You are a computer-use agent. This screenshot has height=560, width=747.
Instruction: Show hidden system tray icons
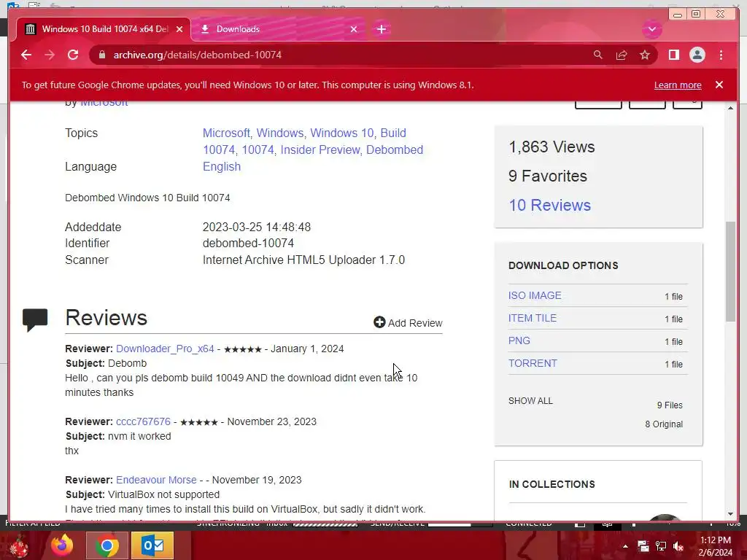[625, 546]
